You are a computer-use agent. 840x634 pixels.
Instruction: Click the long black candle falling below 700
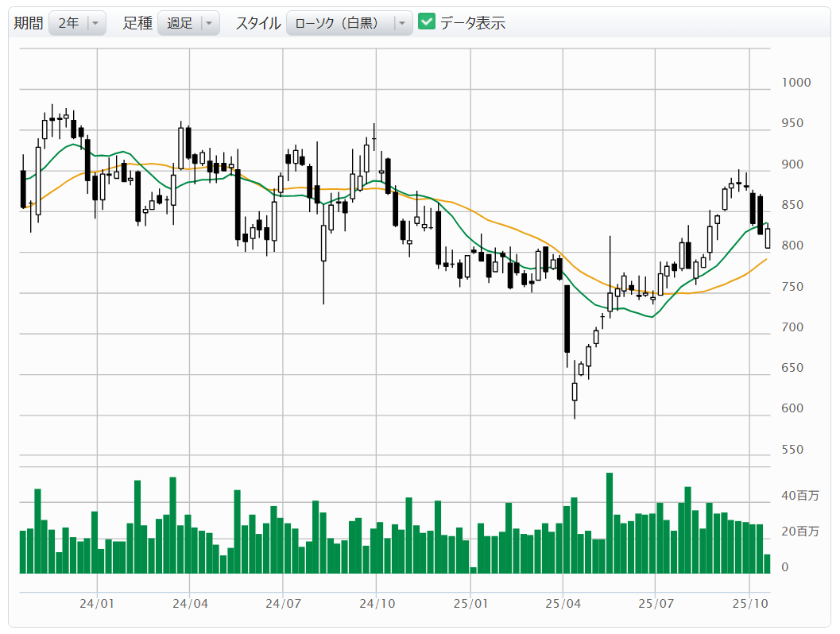567,318
